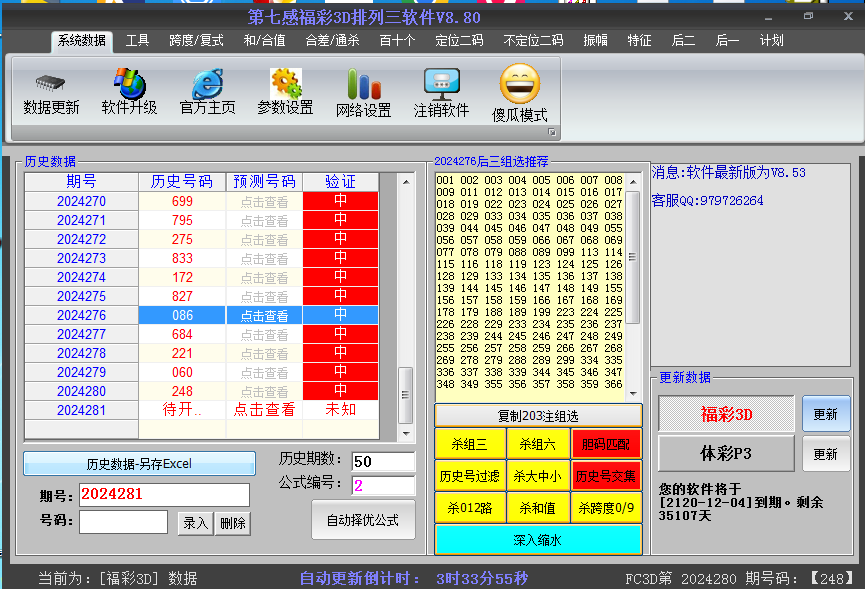Screen dimensions: 865x589
Task: Click 自动择优公式 button
Action: (362, 520)
